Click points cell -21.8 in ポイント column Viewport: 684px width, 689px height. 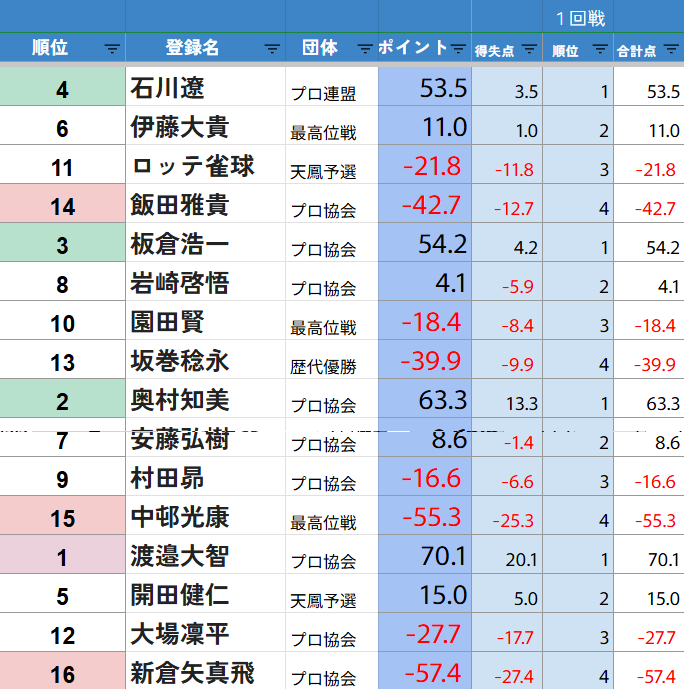pos(425,164)
